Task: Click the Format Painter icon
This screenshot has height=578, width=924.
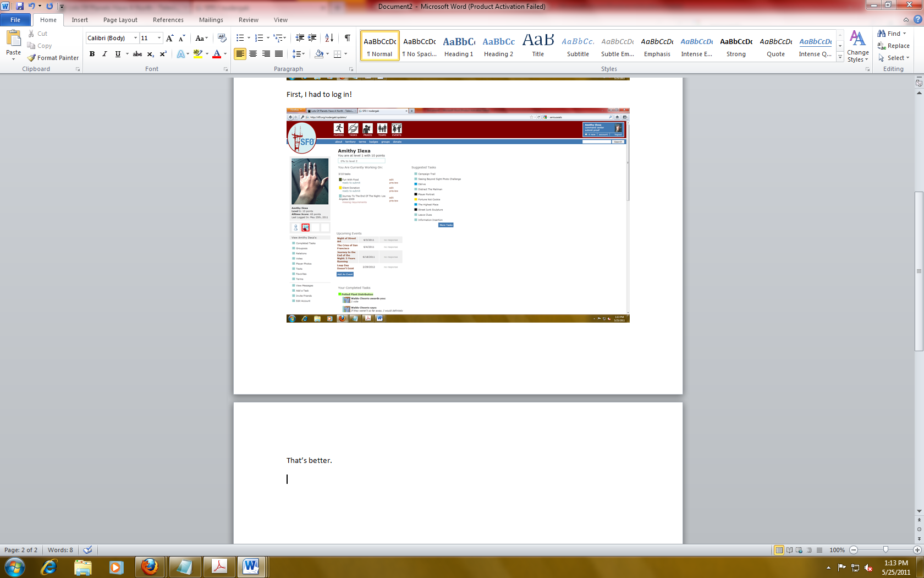Action: 32,58
